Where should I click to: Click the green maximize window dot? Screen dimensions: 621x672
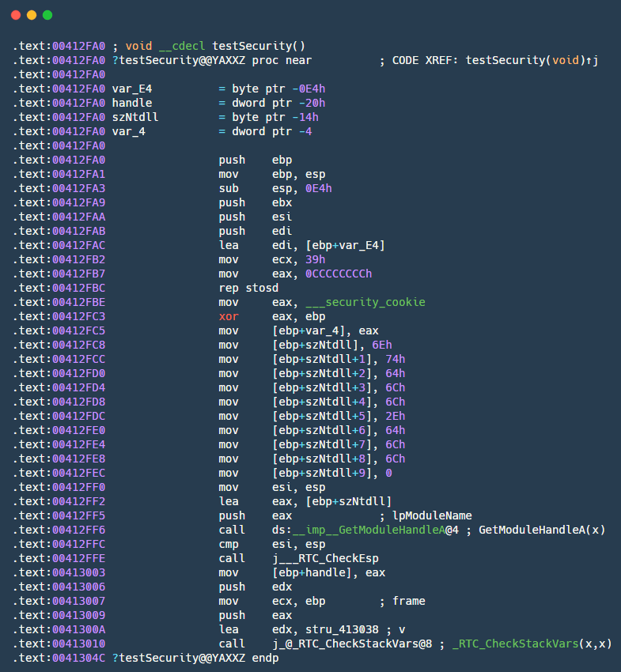point(47,16)
